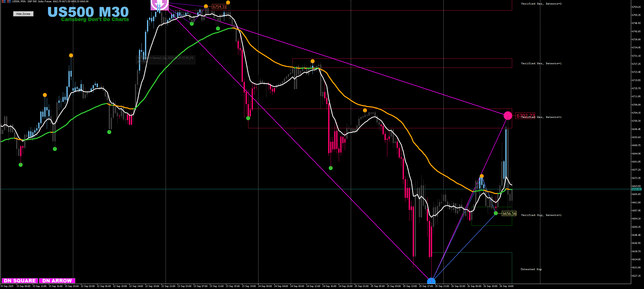Click orange dot above 24 Sep 12:00 high
Image resolution: width=644 pixels, height=289 pixels.
pyautogui.click(x=313, y=61)
